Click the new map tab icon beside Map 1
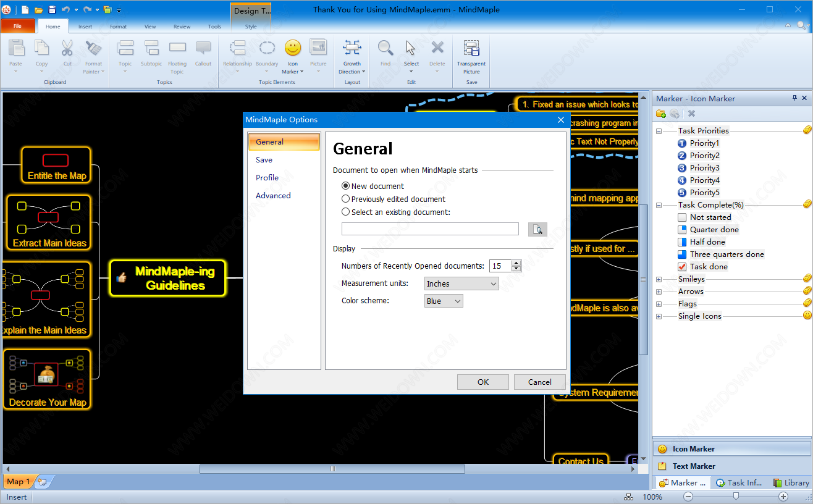Screen dimensions: 813x504 (x=42, y=482)
